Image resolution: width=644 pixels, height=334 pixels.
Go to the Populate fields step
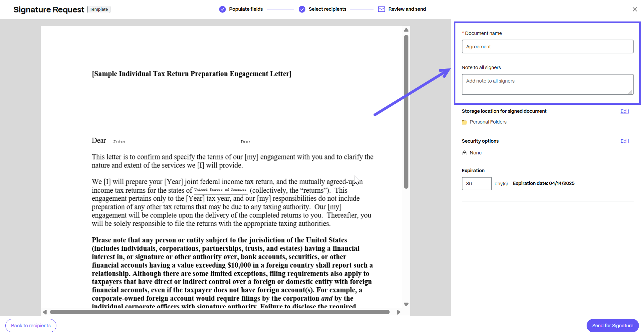[x=246, y=9]
